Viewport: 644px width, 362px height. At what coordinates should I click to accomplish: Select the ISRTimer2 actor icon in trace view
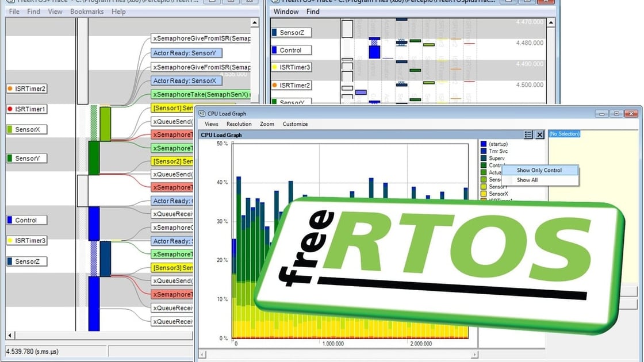(10, 88)
